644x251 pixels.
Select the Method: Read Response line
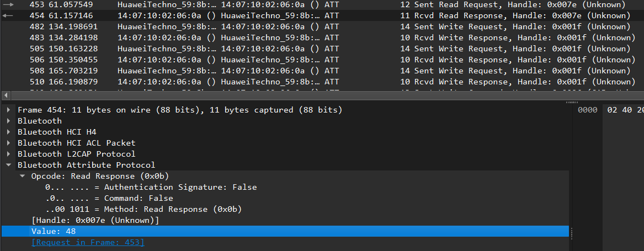tap(143, 209)
